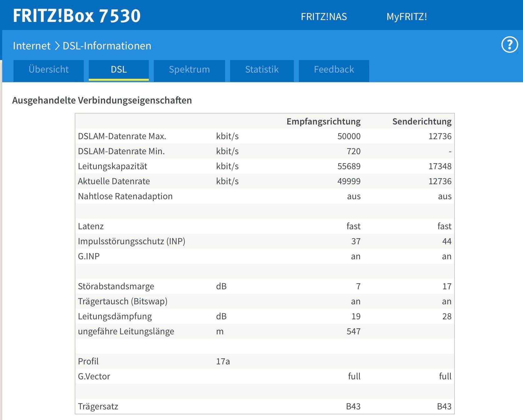Open the help question mark icon
This screenshot has height=420, width=523.
(510, 45)
